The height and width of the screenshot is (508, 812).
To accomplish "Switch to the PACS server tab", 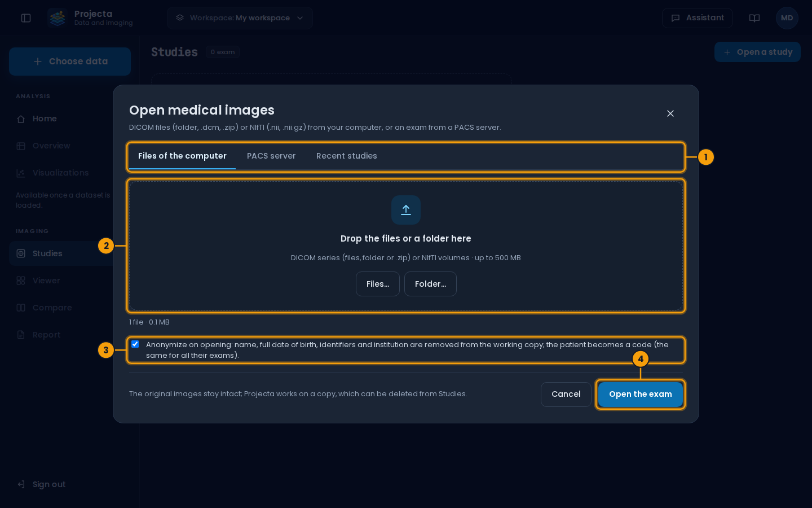I will (271, 156).
